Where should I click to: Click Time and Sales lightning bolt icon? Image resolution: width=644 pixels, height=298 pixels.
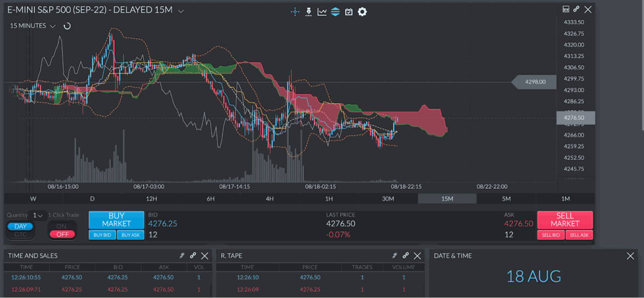182,256
